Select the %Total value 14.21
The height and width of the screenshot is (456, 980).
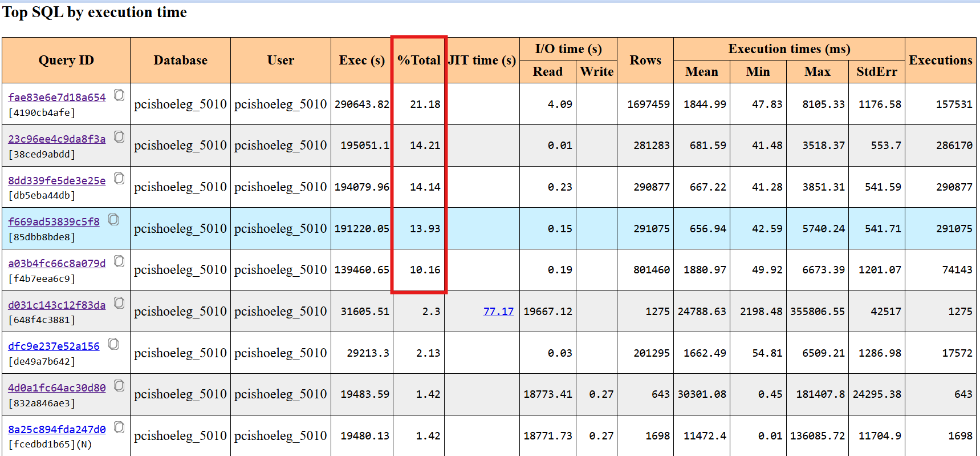pyautogui.click(x=425, y=146)
